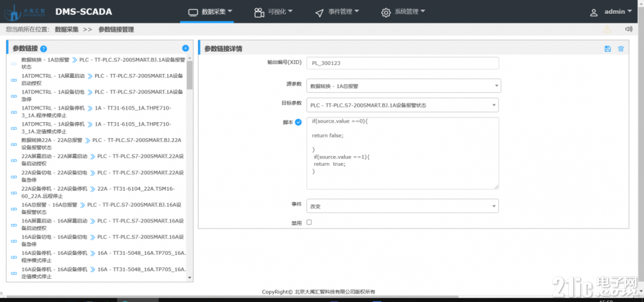
Task: Expand the admin account dropdown
Action: tap(618, 12)
